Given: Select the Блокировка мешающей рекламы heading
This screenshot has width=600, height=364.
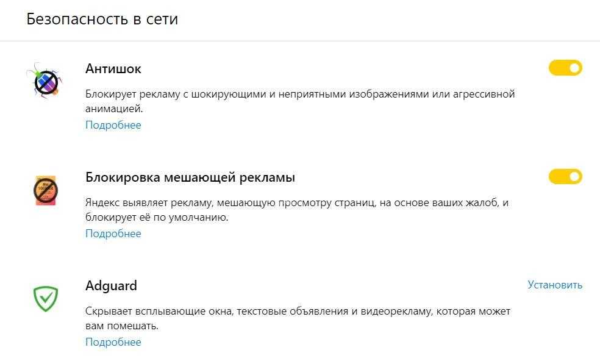Looking at the screenshot, I should pyautogui.click(x=190, y=177).
